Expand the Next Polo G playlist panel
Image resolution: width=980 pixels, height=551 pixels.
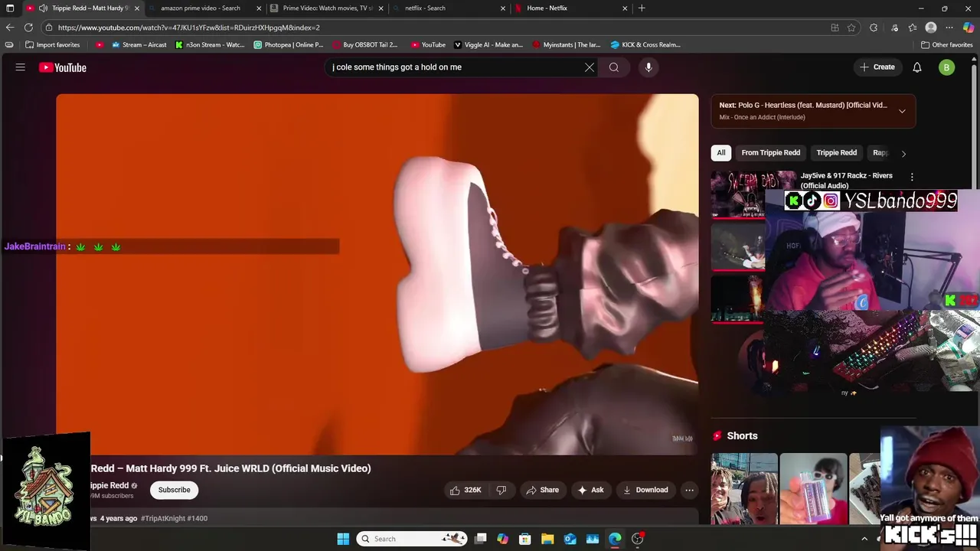(902, 111)
